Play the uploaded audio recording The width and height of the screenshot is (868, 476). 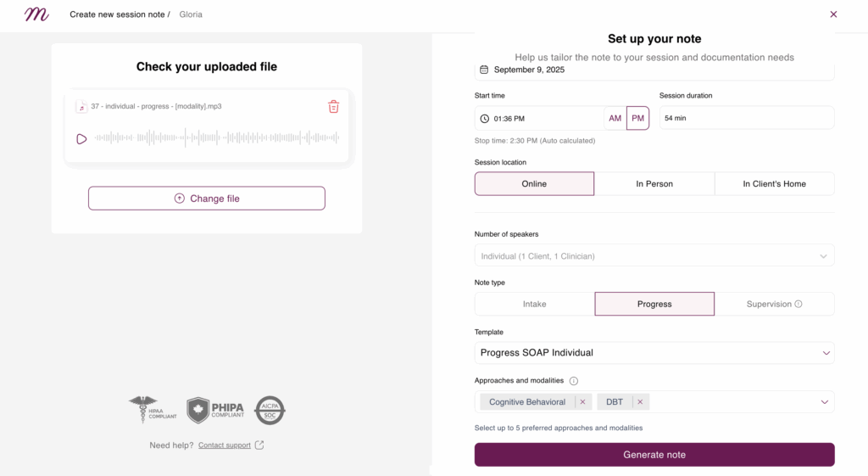click(81, 138)
